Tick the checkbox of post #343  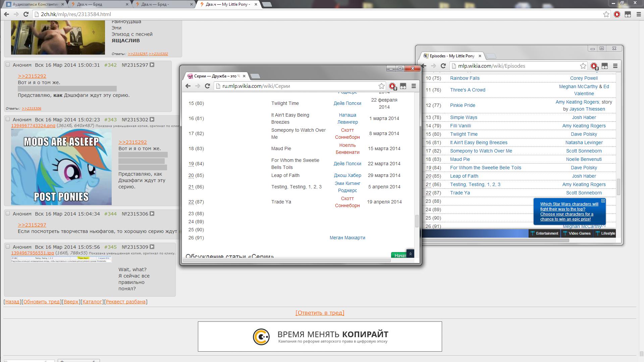(x=8, y=119)
